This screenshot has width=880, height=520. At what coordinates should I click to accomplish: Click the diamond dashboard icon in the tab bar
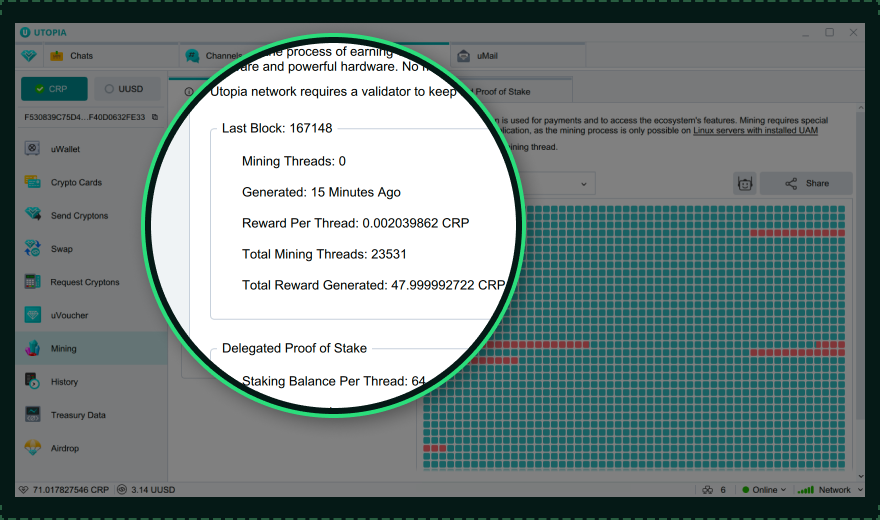click(x=29, y=56)
